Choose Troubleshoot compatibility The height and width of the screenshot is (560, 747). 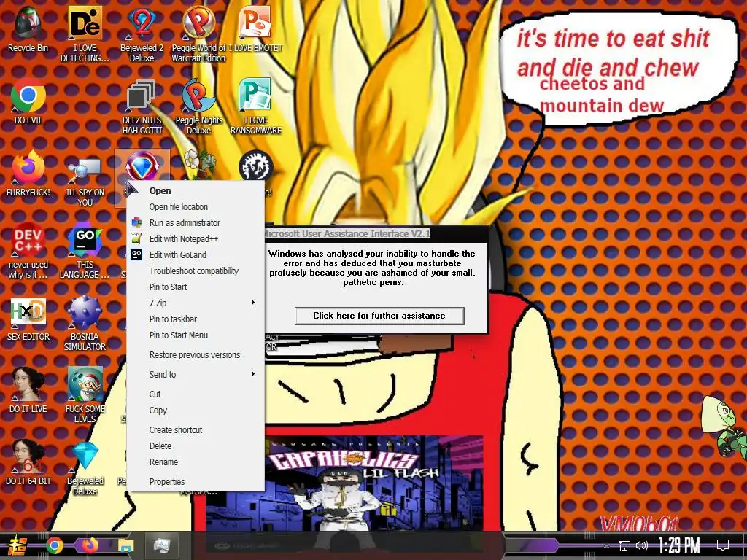point(196,271)
